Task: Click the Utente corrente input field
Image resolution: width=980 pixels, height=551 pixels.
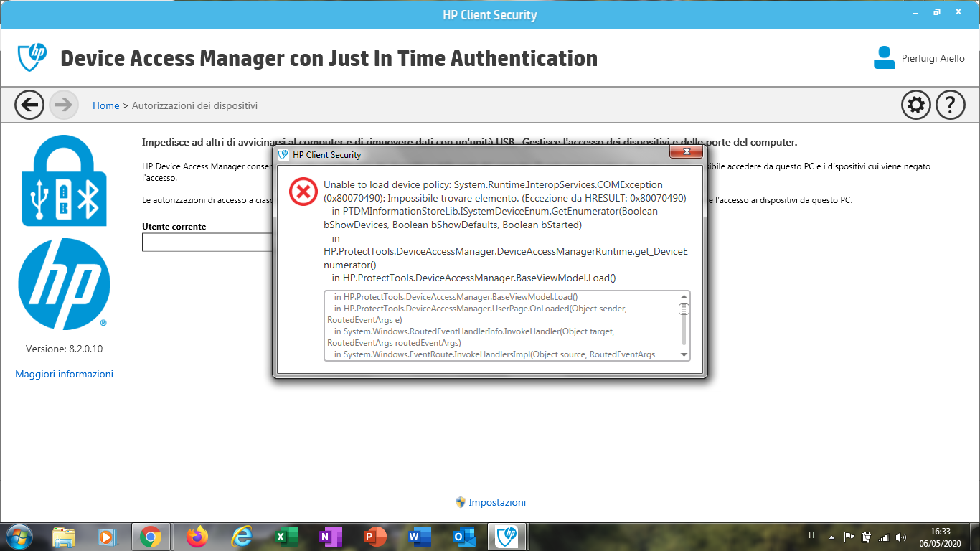Action: 204,242
